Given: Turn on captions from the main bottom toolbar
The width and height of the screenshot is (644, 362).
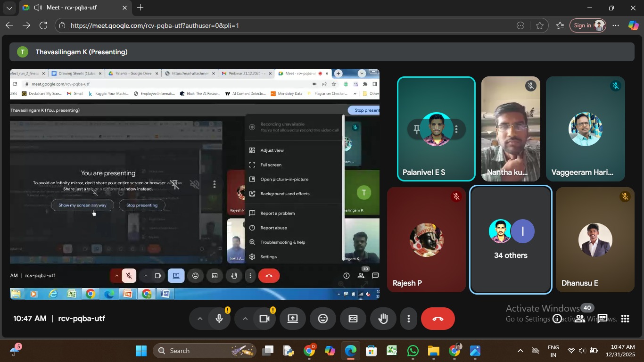Looking at the screenshot, I should click(x=353, y=319).
